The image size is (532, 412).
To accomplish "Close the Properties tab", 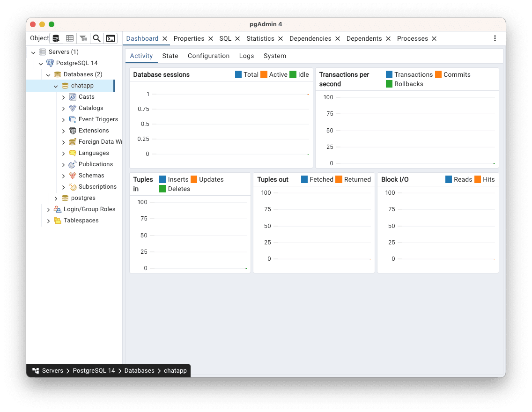I will [x=210, y=39].
